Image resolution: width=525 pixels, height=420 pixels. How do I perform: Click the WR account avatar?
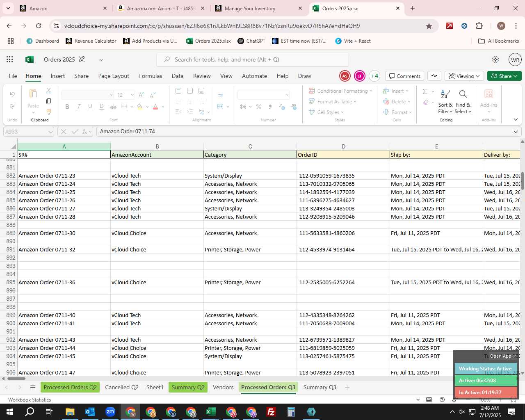click(x=515, y=59)
